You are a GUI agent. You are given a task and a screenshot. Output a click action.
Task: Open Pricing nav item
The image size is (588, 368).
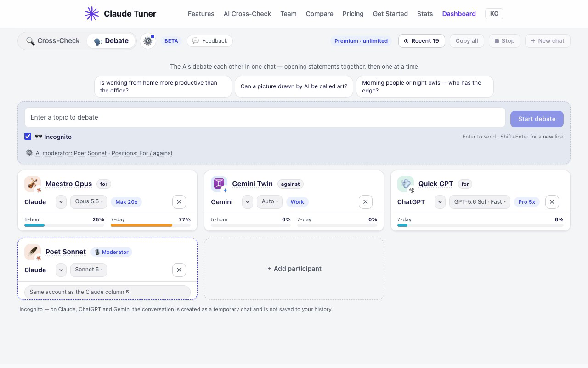[353, 14]
